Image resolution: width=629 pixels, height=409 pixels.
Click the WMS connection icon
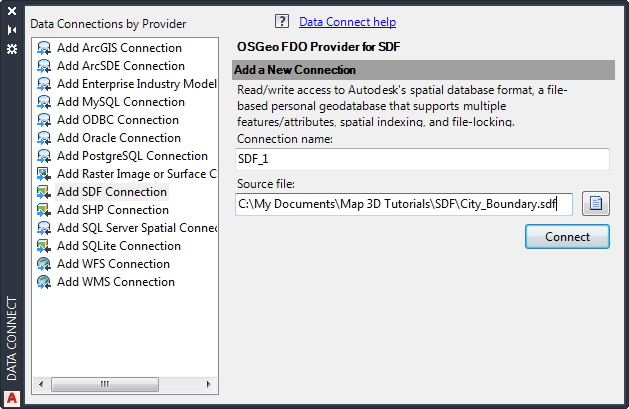tap(44, 282)
